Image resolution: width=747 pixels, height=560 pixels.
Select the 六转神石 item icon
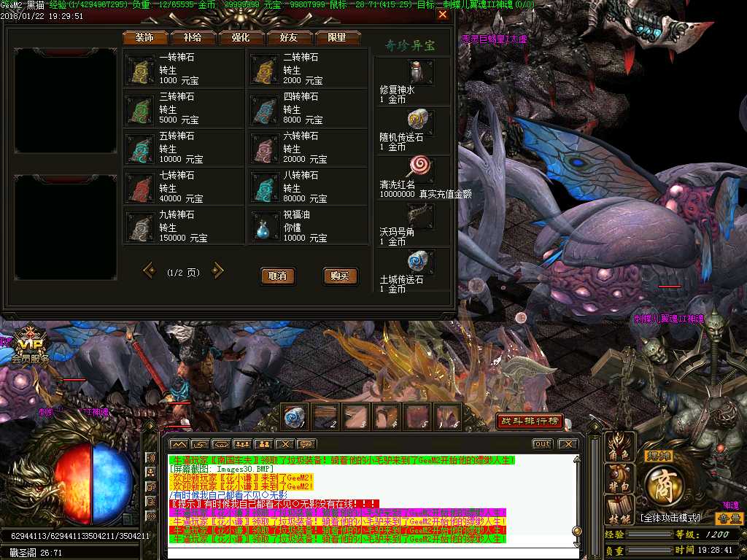[x=264, y=149]
